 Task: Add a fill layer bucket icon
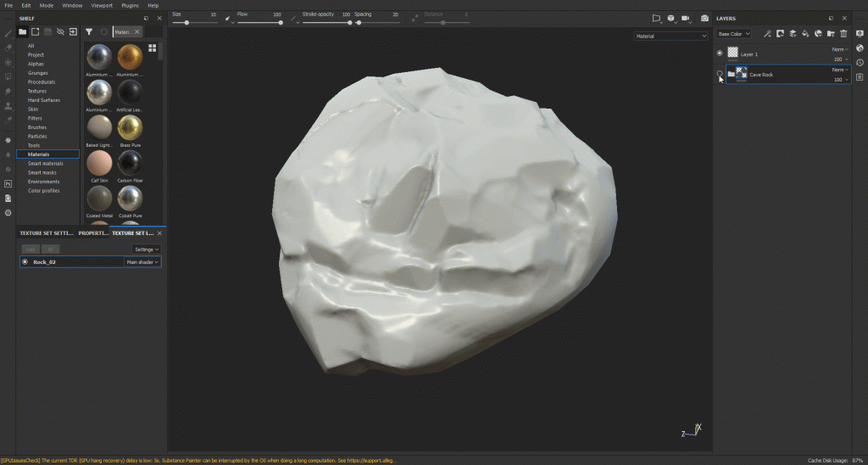805,34
